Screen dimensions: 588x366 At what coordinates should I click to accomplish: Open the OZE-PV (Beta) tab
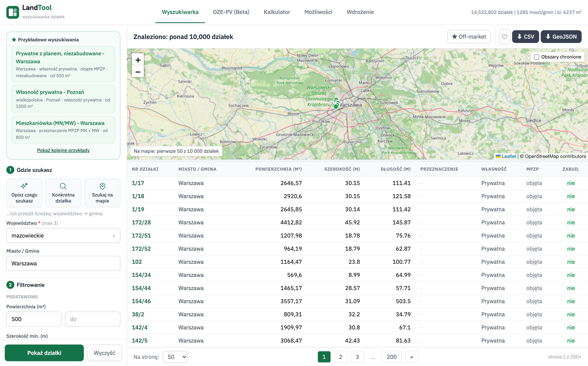[231, 12]
